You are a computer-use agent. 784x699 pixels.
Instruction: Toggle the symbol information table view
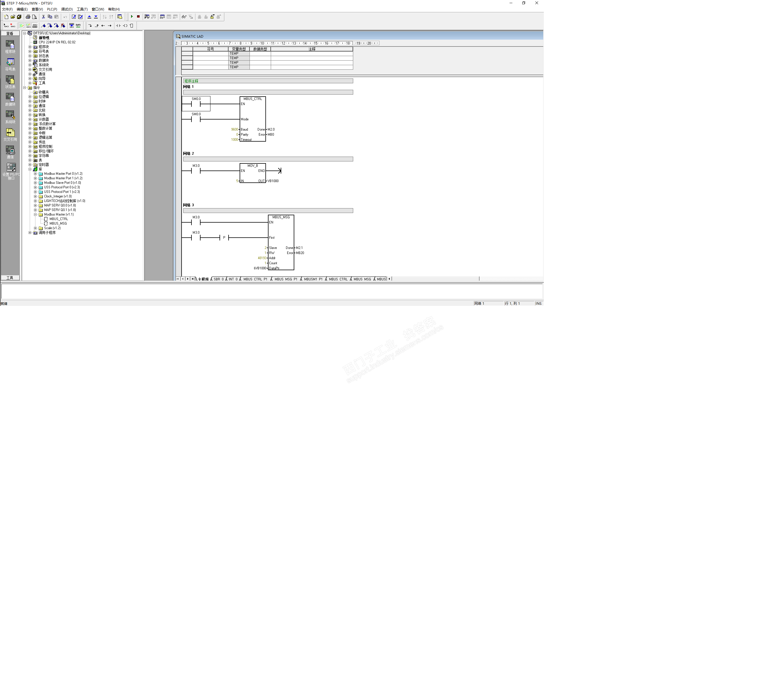(x=35, y=26)
